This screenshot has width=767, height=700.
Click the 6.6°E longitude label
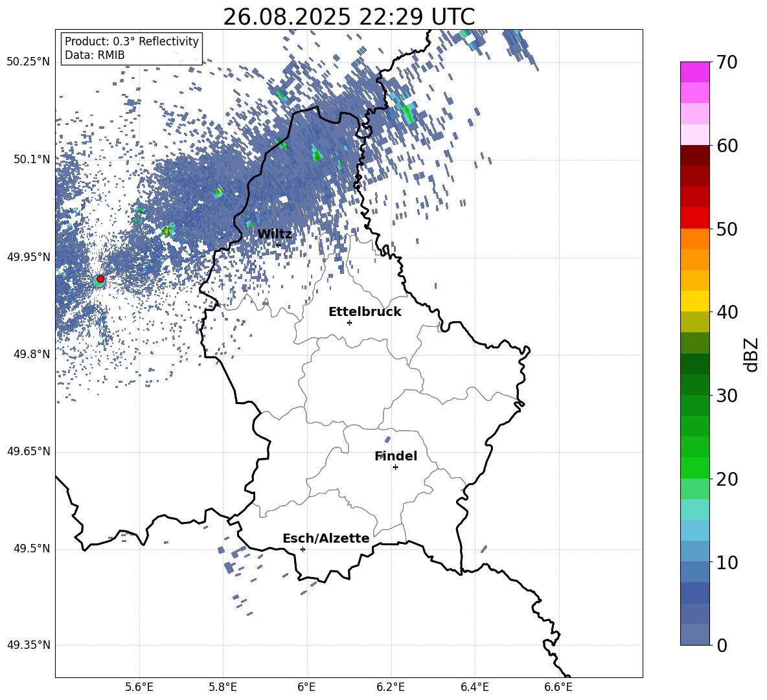pos(558,687)
